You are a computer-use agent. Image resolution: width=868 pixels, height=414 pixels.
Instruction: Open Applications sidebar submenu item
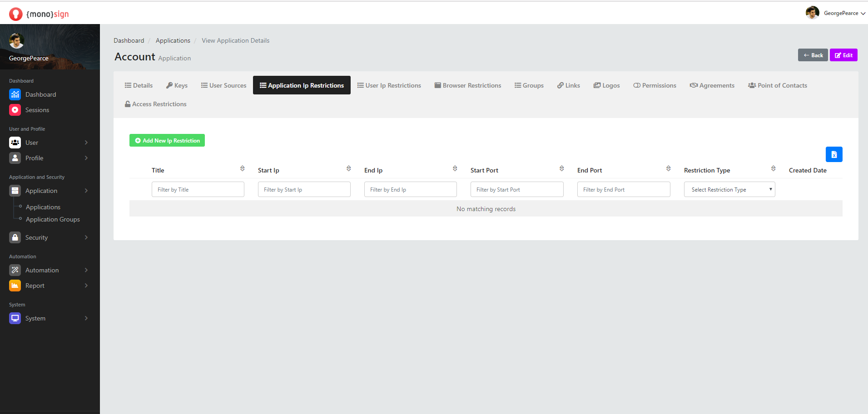43,207
